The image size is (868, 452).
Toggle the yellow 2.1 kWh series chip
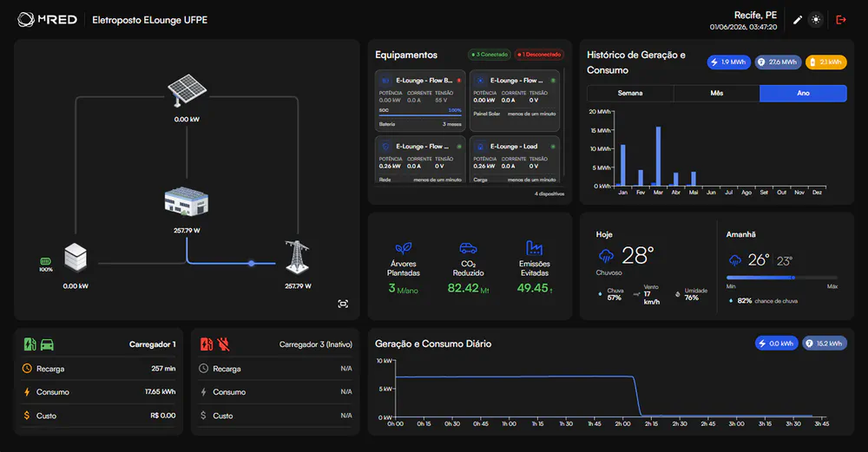click(x=826, y=62)
